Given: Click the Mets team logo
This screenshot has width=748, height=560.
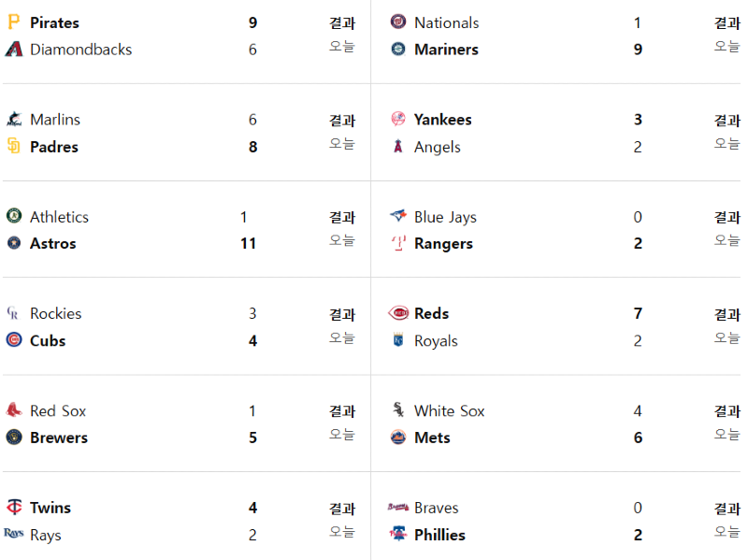Looking at the screenshot, I should [398, 437].
